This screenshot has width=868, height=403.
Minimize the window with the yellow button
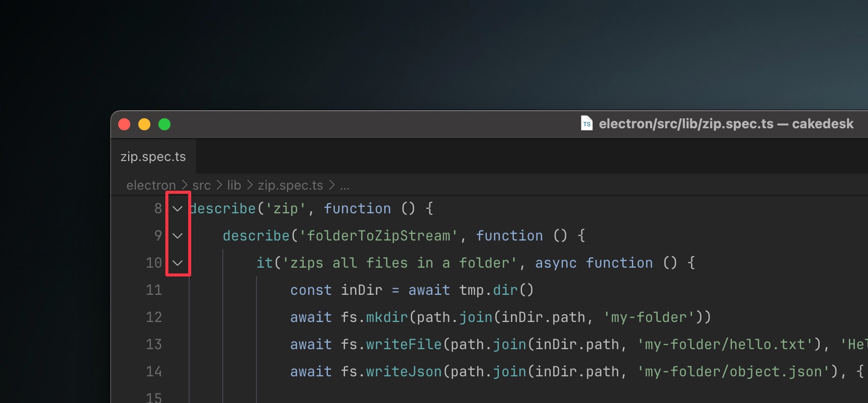click(144, 124)
